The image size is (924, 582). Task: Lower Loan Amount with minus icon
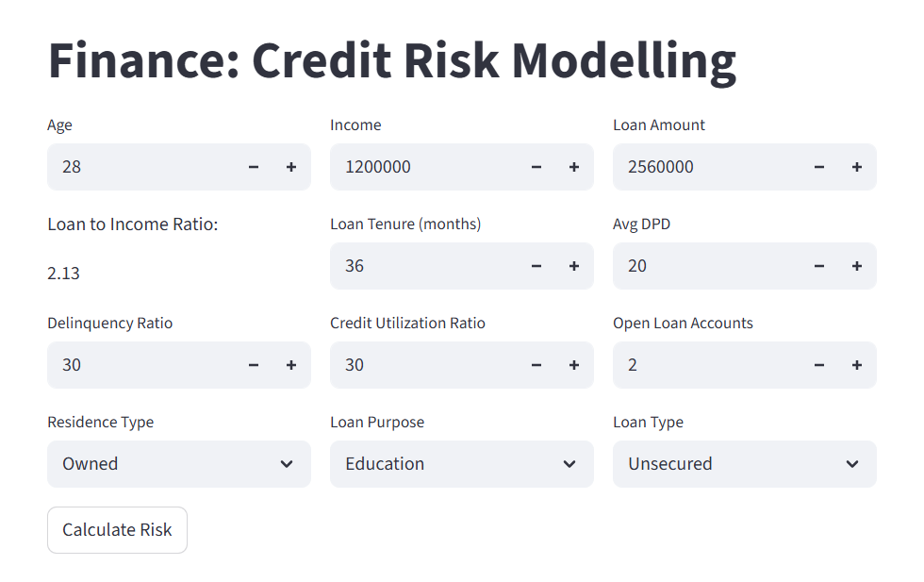tap(819, 167)
